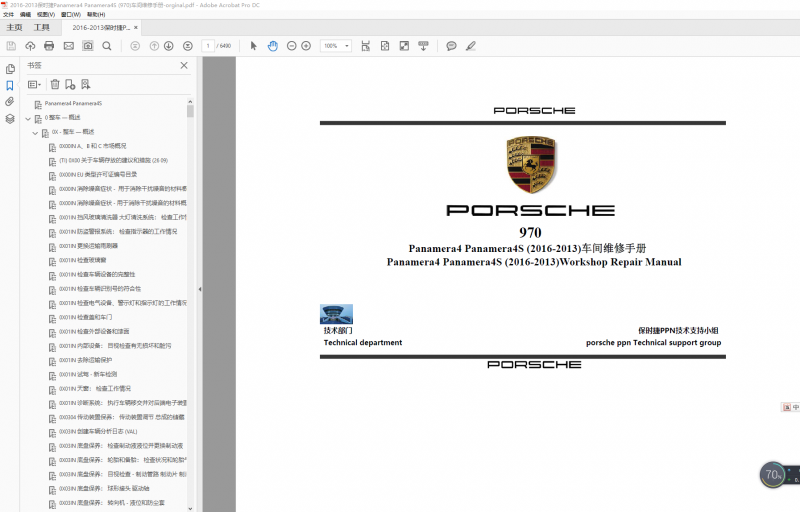Jump to the last page icon

pyautogui.click(x=188, y=46)
